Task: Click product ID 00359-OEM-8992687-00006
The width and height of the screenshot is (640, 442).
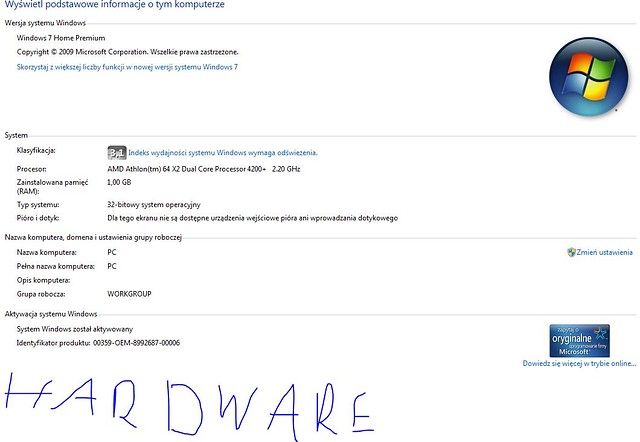Action: [136, 343]
